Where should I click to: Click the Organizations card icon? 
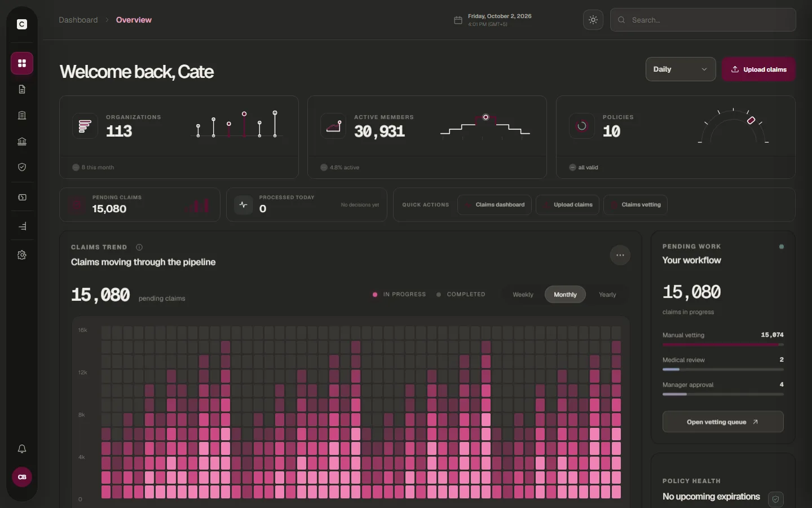(85, 126)
